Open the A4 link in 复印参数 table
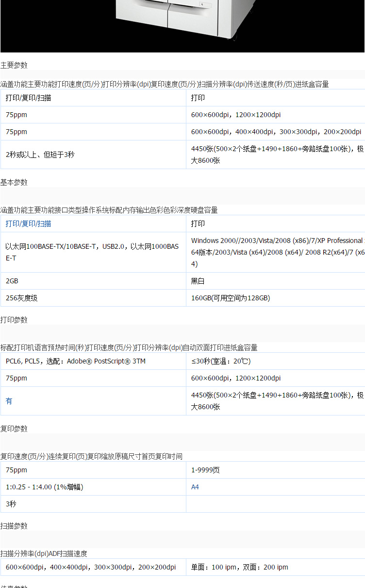This screenshot has height=588, width=365. (x=195, y=487)
